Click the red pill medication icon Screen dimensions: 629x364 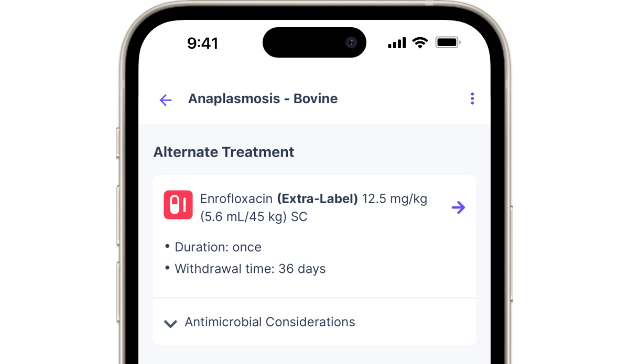click(x=178, y=205)
